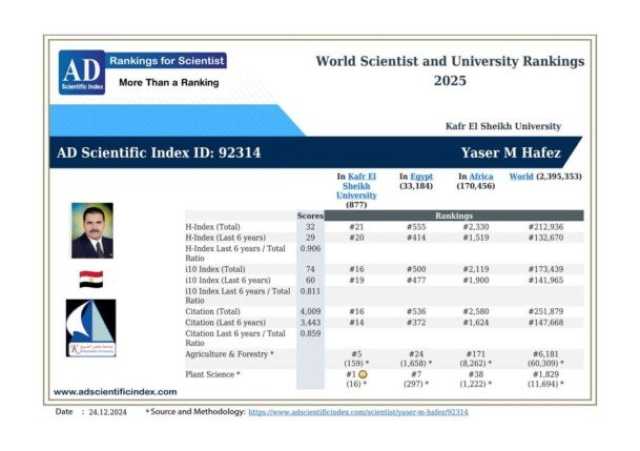The height and width of the screenshot is (451, 640).
Task: Open the 'Kafr El Sheikh University' column header link
Action: click(x=356, y=186)
